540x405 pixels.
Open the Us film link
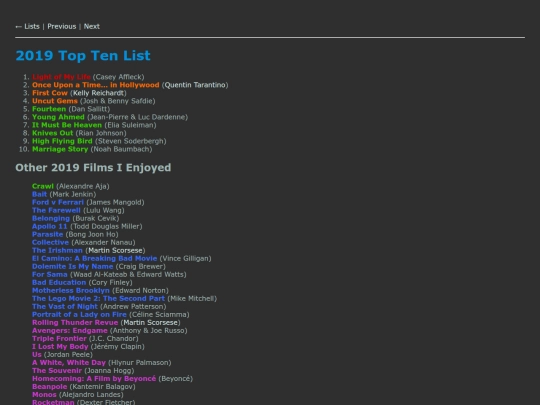pyautogui.click(x=37, y=355)
